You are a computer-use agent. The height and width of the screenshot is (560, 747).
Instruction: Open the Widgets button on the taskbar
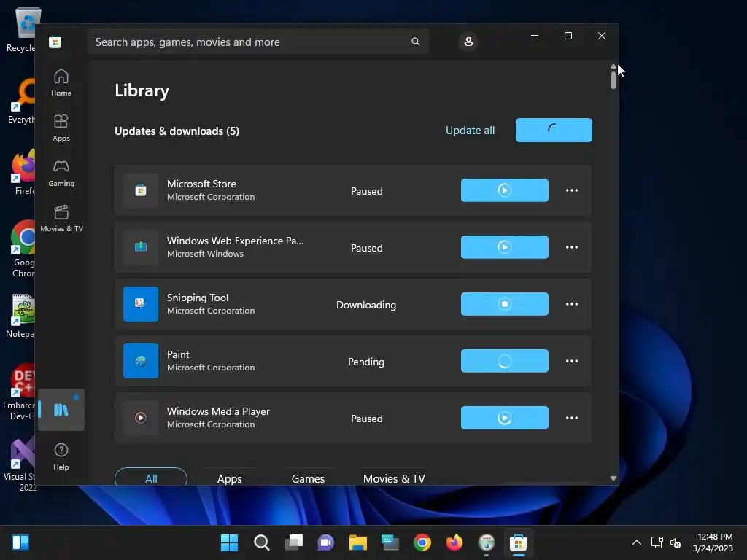coord(20,542)
